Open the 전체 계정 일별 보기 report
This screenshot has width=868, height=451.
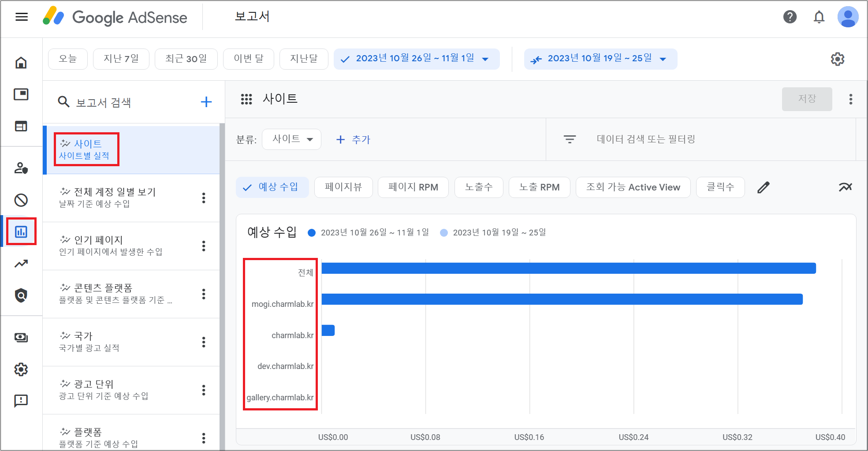point(131,198)
